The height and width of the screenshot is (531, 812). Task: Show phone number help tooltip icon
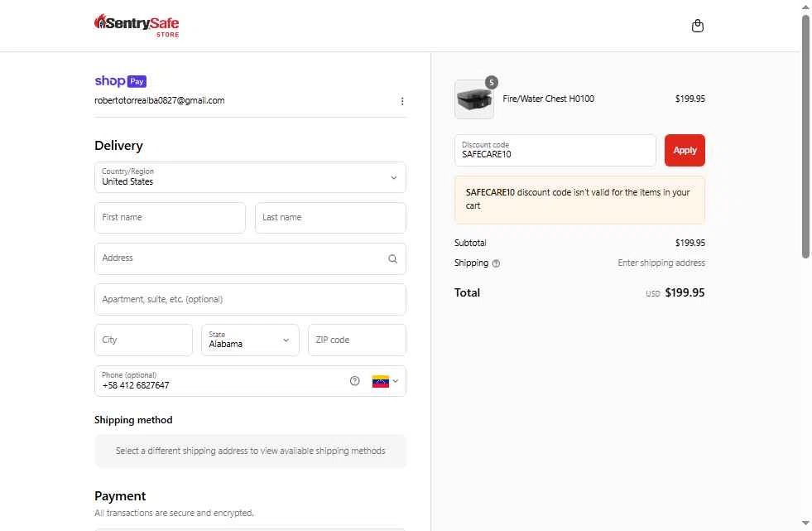355,381
